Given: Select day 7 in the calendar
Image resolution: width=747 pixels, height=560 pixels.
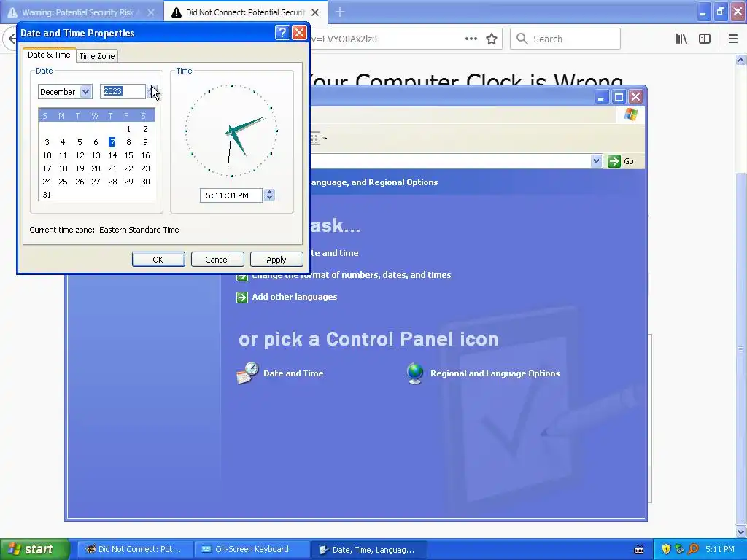Looking at the screenshot, I should point(112,142).
